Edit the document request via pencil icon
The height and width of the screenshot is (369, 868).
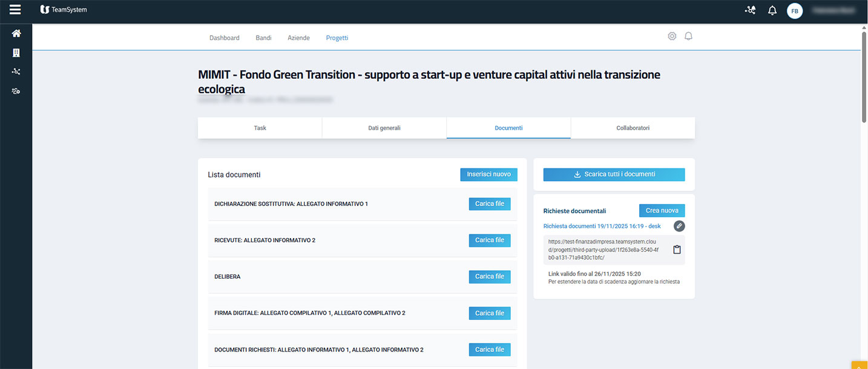click(679, 226)
